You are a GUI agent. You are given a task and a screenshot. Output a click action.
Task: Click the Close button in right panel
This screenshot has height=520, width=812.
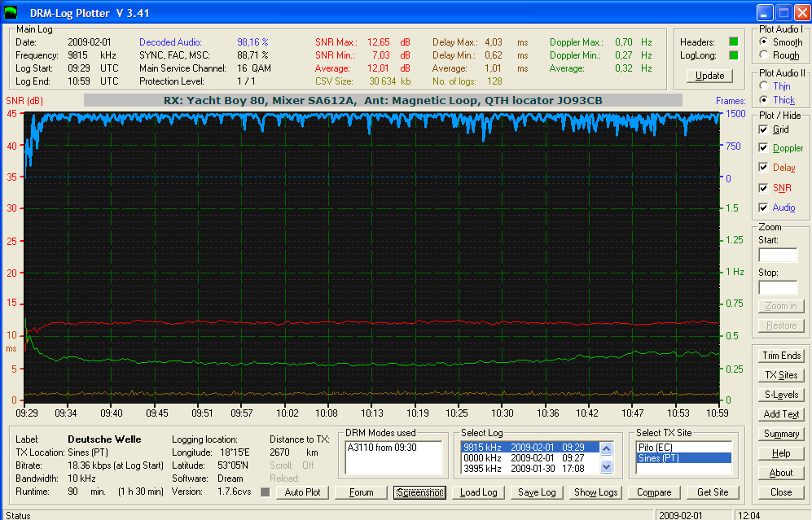[781, 492]
